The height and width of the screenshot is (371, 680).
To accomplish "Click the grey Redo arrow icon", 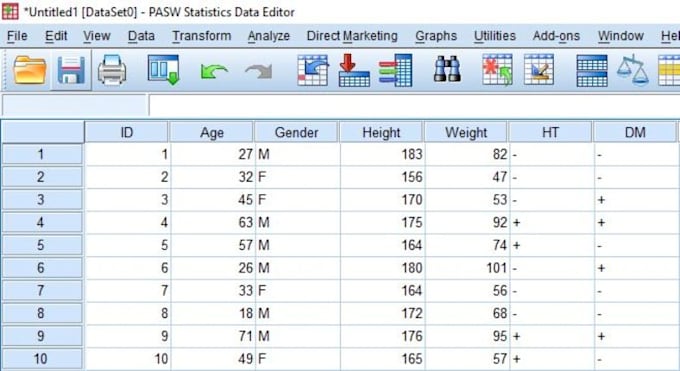I will (x=258, y=71).
